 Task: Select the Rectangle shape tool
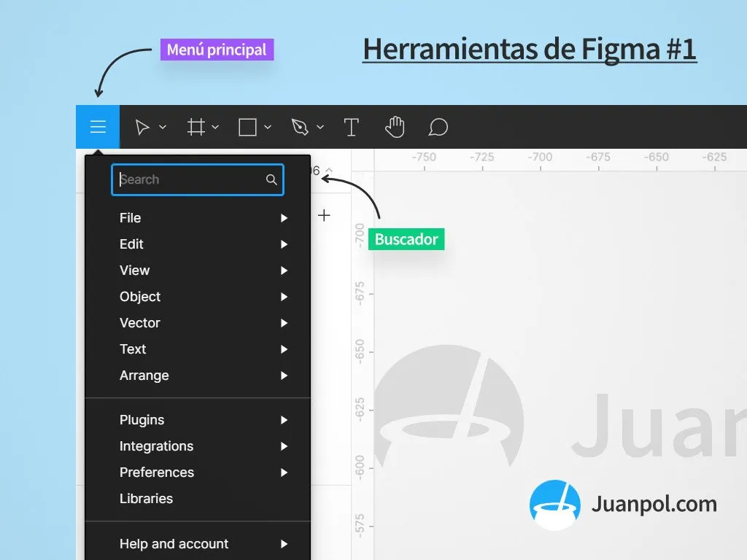tap(248, 127)
